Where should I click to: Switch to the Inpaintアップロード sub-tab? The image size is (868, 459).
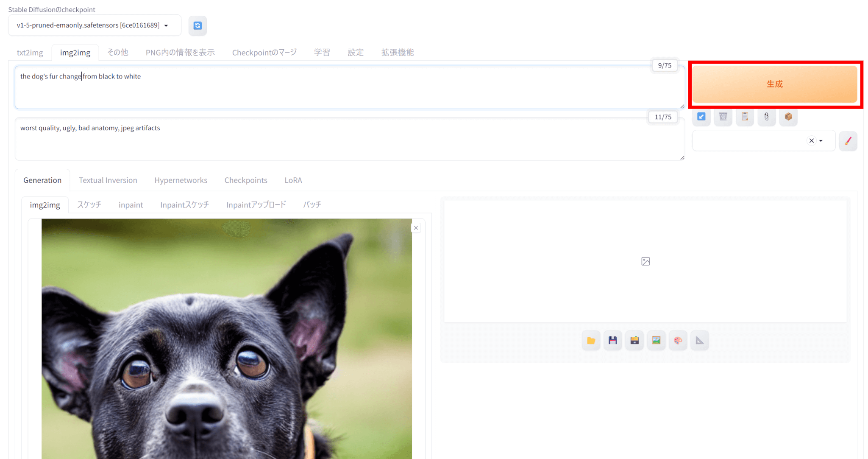(256, 205)
